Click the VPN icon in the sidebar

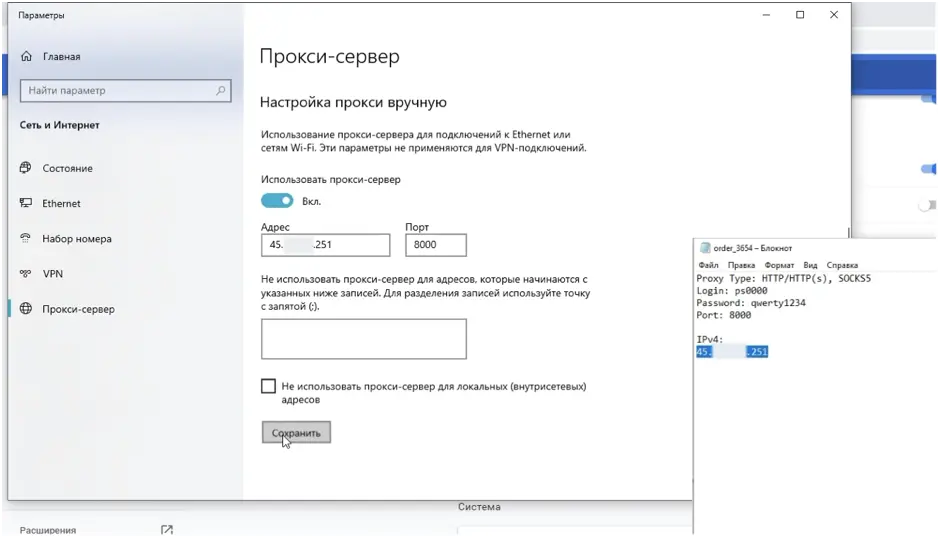(25, 273)
